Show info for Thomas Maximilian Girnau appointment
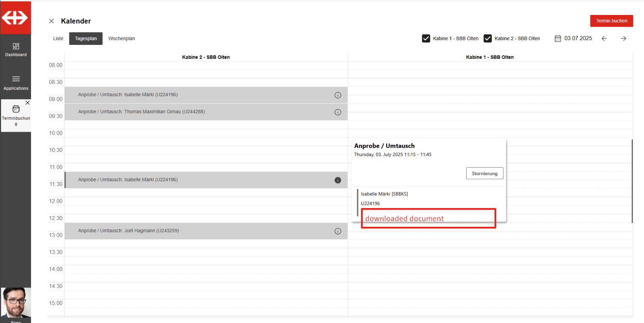 point(338,112)
